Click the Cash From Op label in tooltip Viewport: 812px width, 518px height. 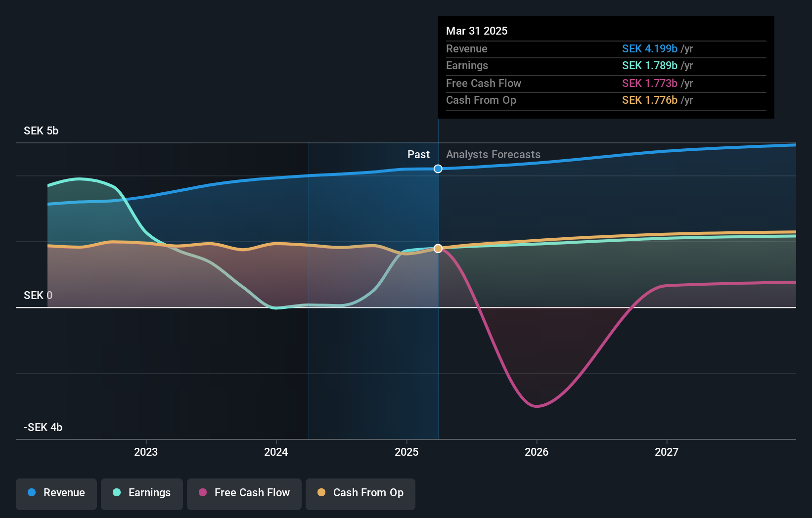pos(481,100)
